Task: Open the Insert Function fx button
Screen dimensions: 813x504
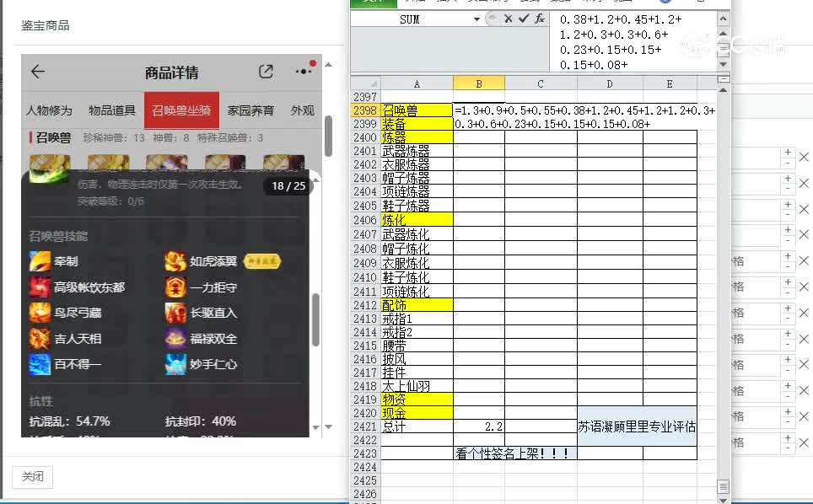Action: click(x=539, y=19)
